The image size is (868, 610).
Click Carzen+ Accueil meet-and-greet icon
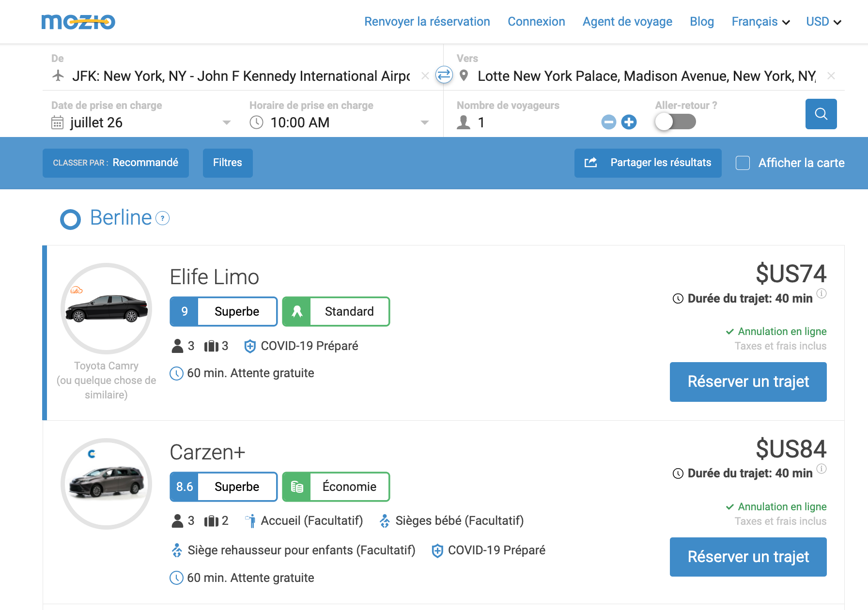pyautogui.click(x=250, y=521)
